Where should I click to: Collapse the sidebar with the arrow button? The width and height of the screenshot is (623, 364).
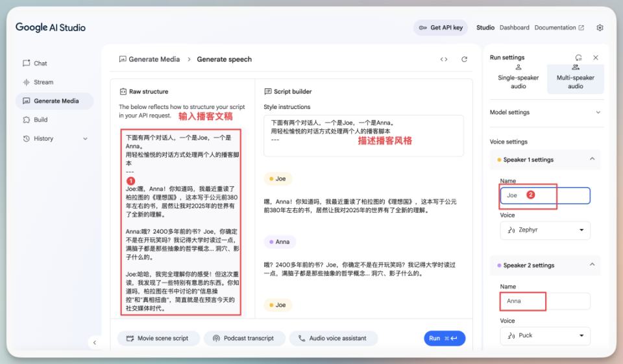click(95, 343)
